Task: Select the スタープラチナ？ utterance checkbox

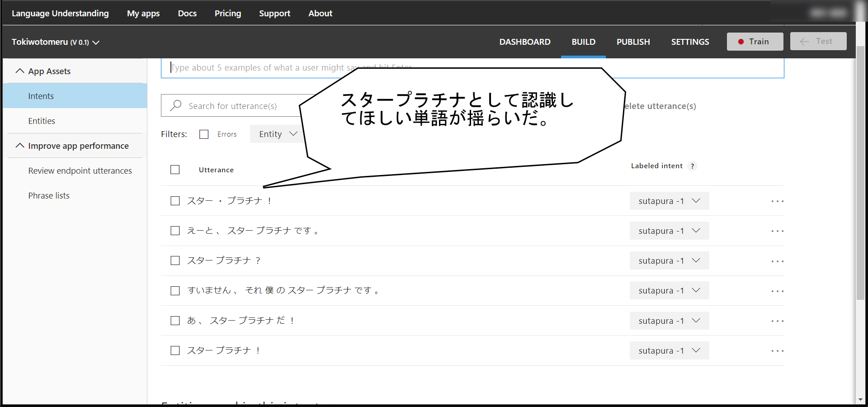Action: tap(175, 260)
